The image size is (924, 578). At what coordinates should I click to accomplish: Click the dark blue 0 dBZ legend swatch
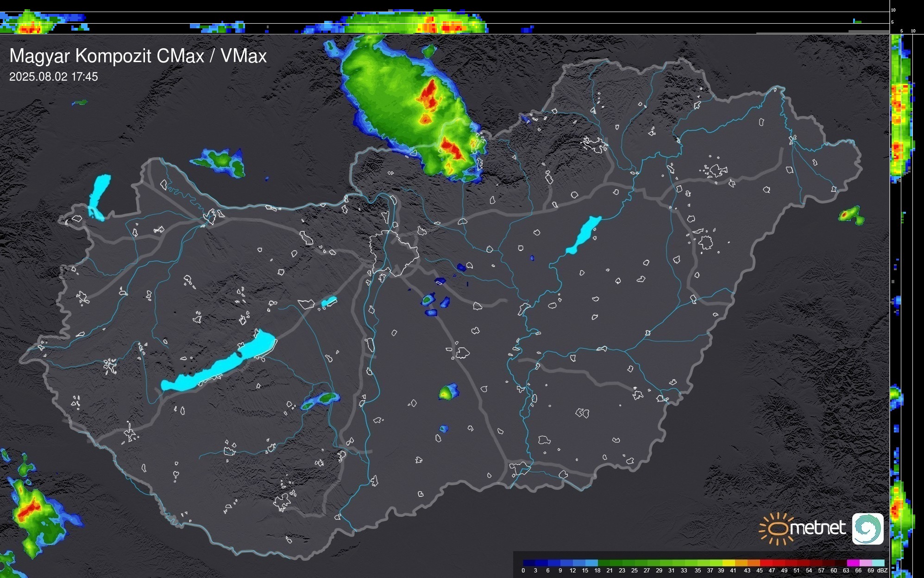pos(529,563)
